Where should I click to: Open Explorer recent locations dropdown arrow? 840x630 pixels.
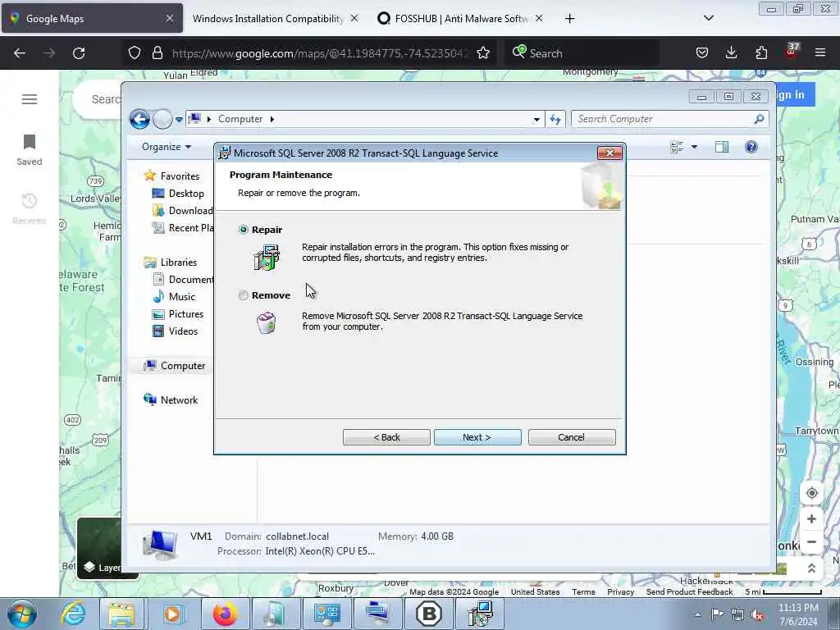tap(179, 120)
